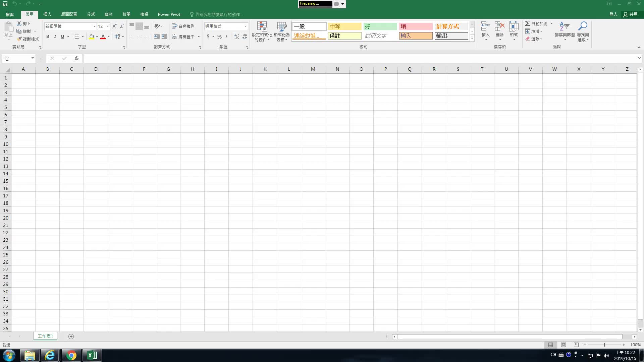Switch to the 版面配置 (Page Layout) tab
This screenshot has height=362, width=644.
(x=69, y=14)
